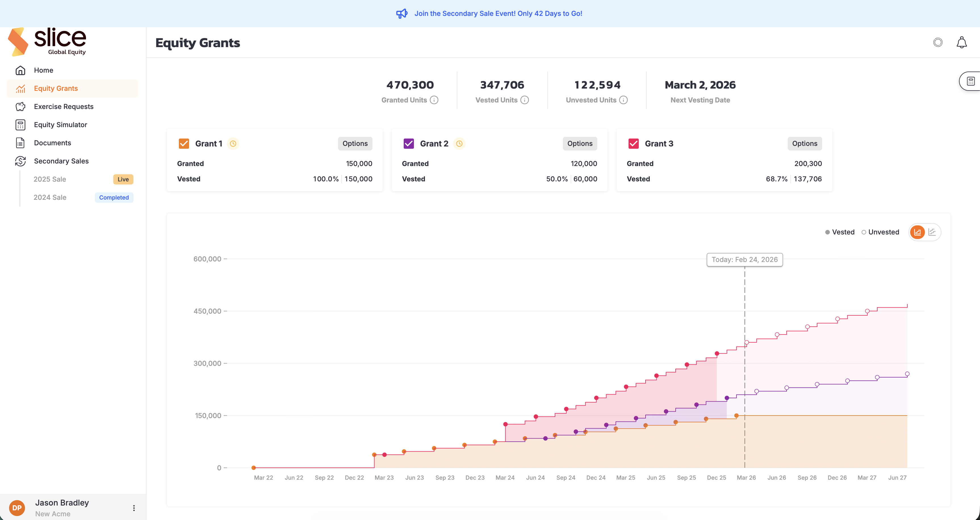
Task: Expand the Secondary Sales sidebar section
Action: pos(61,161)
